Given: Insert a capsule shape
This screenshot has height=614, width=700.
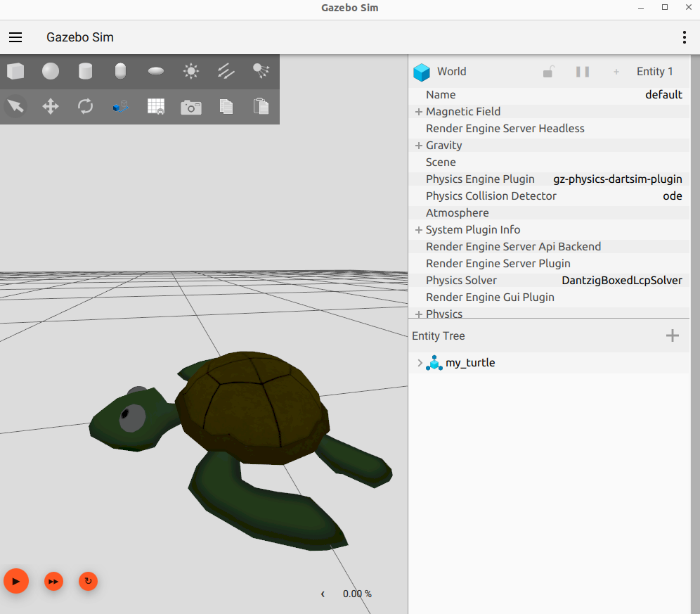Looking at the screenshot, I should click(x=121, y=71).
